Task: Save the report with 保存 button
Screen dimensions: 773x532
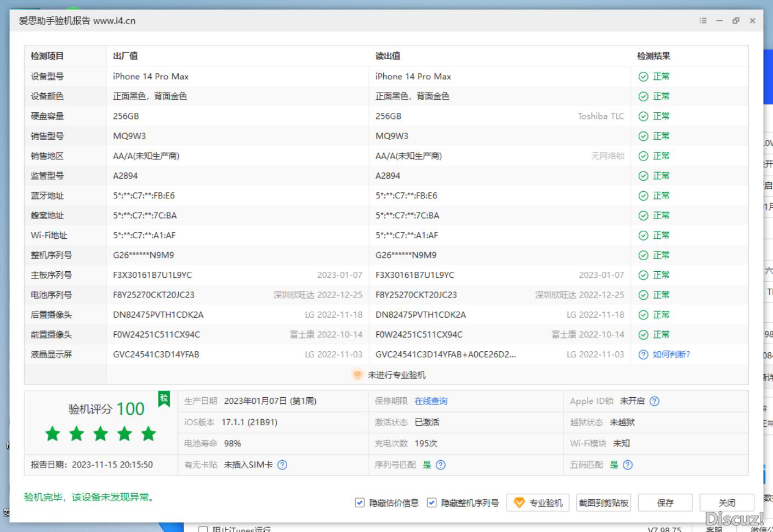Action: 665,502
